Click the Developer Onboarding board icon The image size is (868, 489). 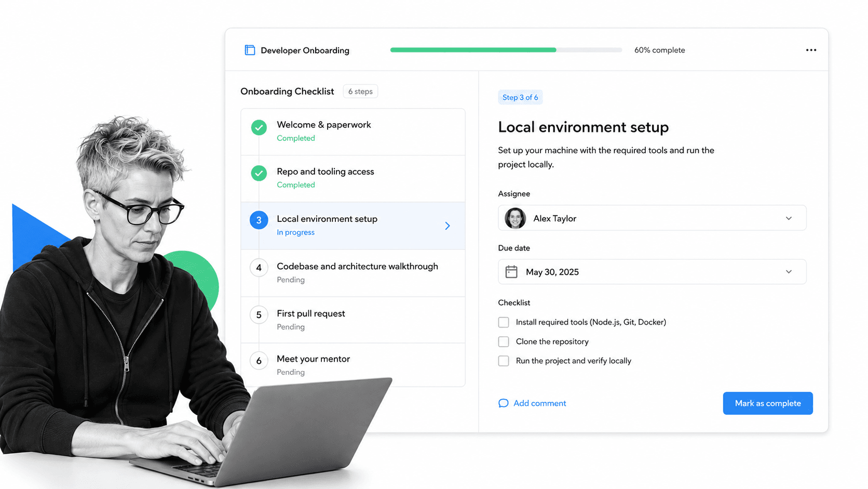(250, 50)
